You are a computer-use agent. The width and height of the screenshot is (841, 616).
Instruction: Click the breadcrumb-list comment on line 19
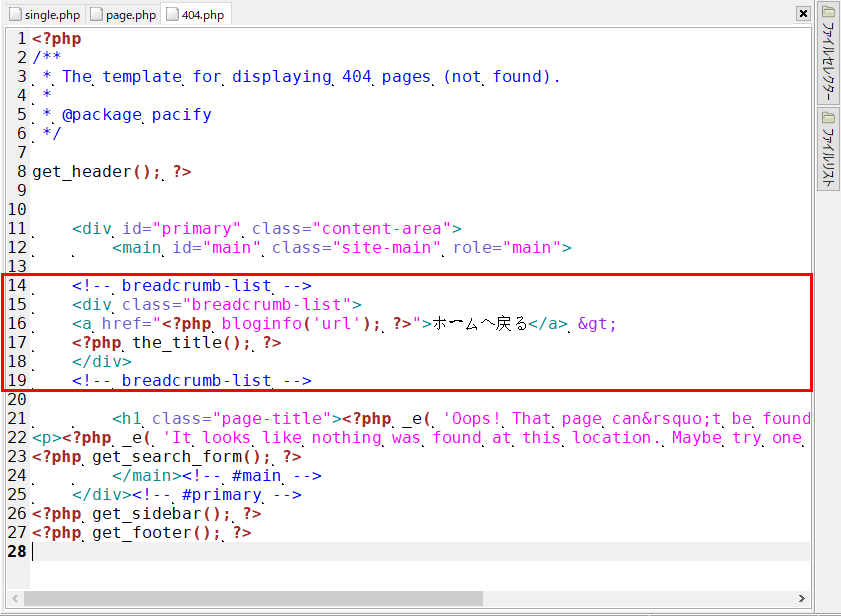(192, 380)
